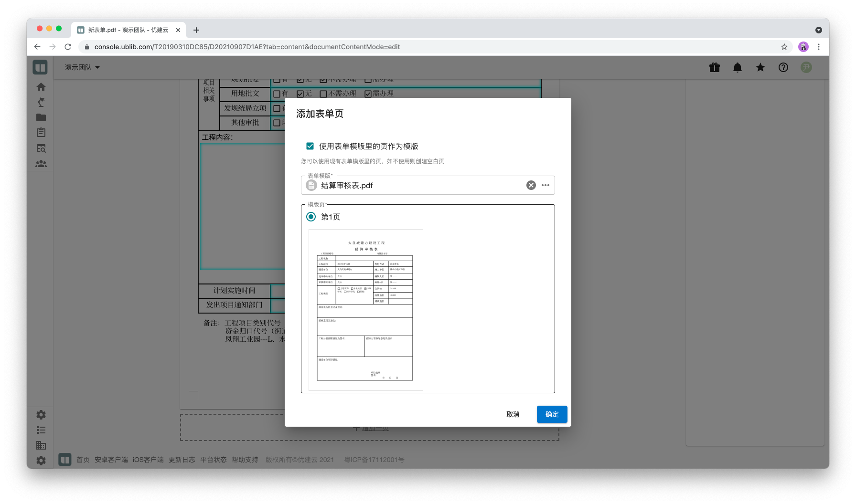
Task: Open the folder icon in left sidebar
Action: click(x=41, y=117)
